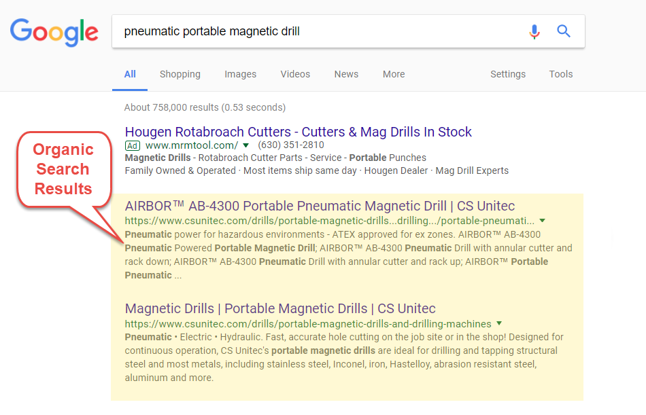Open Hougen Rotabroach Cutters ad link

tap(298, 131)
